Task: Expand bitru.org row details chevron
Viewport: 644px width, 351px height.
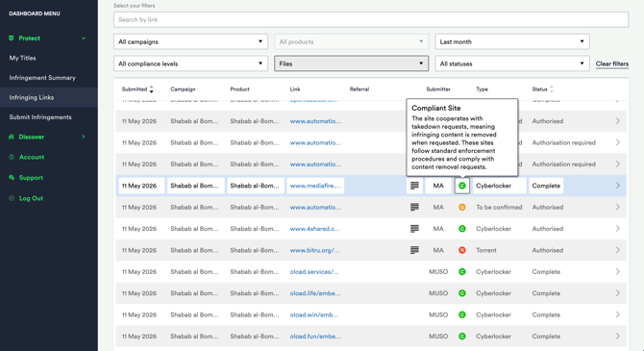Action: point(618,250)
